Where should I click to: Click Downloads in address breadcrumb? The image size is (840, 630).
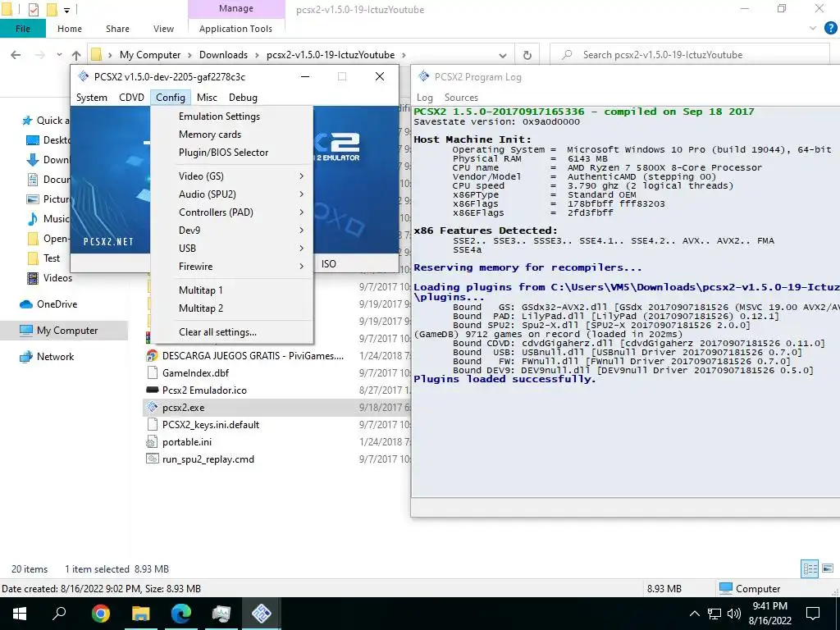point(223,55)
